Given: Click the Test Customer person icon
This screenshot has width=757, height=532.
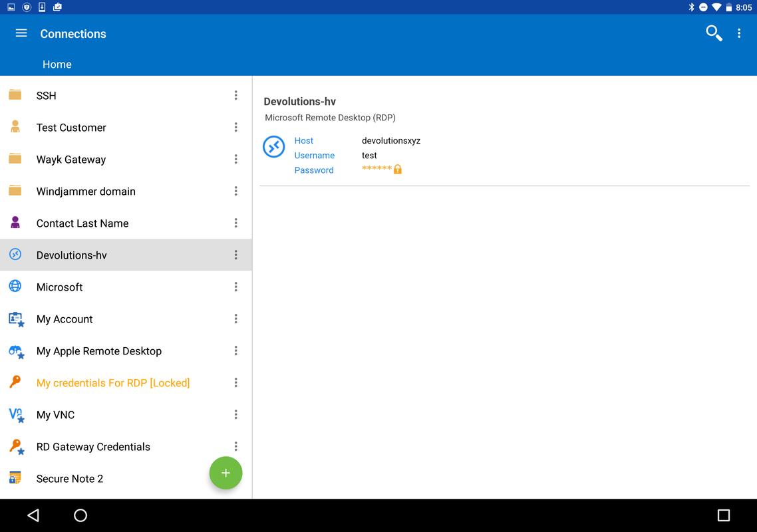Looking at the screenshot, I should [15, 126].
